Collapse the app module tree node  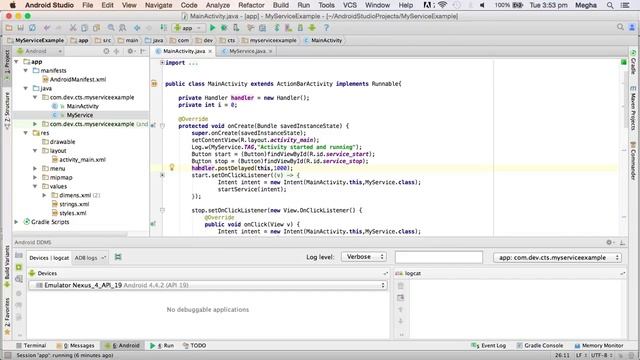(16, 62)
